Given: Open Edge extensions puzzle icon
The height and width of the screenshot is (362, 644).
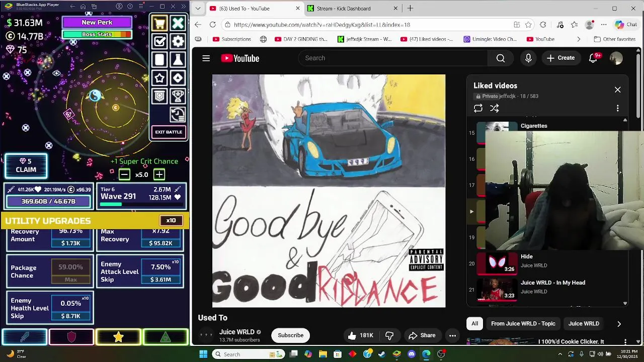Looking at the screenshot, I should coord(543,25).
